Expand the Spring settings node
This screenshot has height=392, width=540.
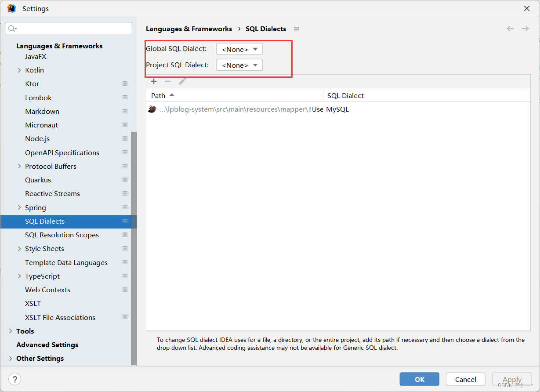(19, 207)
